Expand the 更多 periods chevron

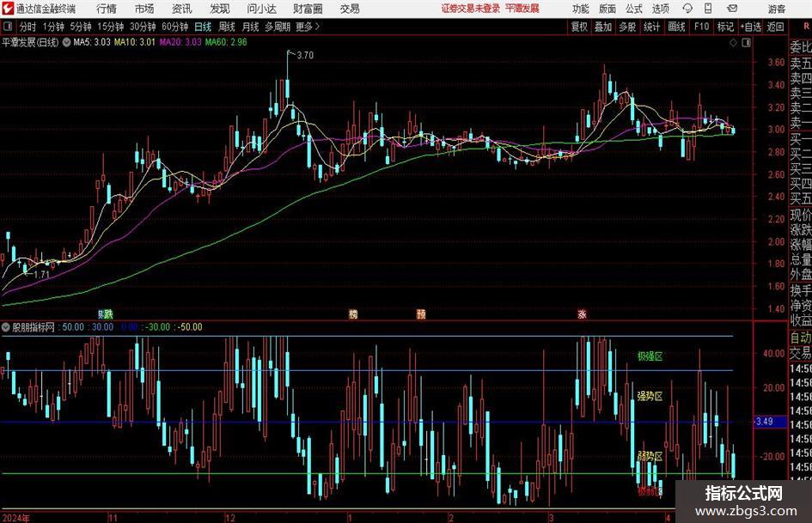tap(317, 27)
